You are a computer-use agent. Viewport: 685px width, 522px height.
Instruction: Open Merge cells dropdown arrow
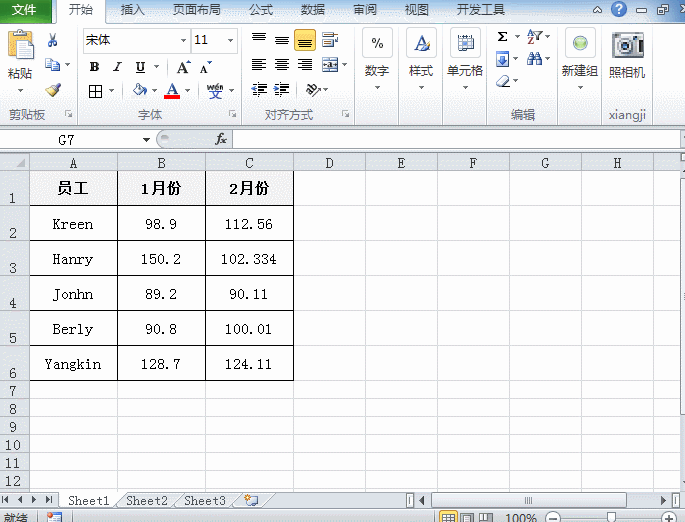(345, 65)
